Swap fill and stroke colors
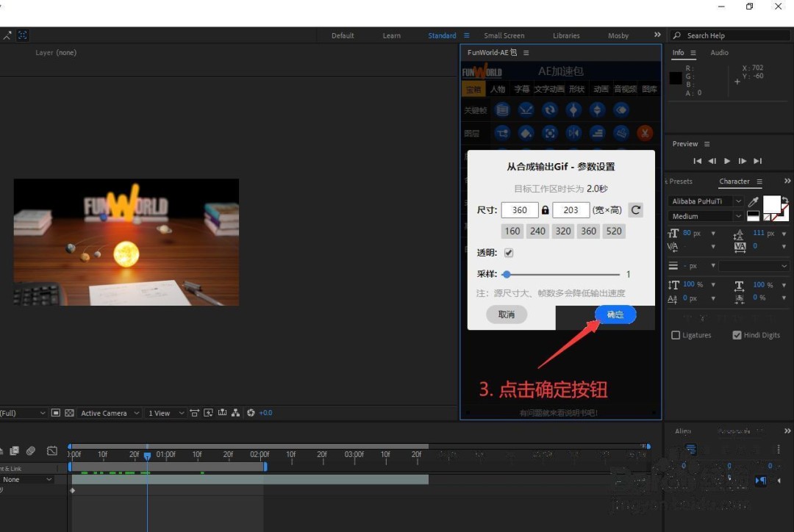 pyautogui.click(x=785, y=199)
